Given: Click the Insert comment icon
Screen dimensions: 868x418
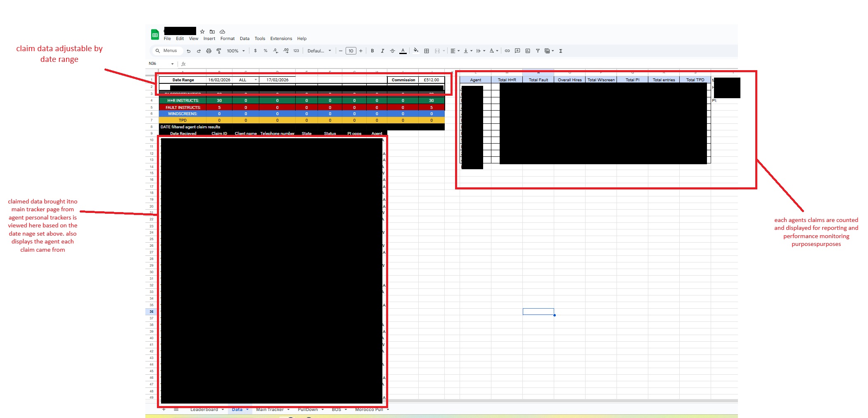Looking at the screenshot, I should point(517,51).
